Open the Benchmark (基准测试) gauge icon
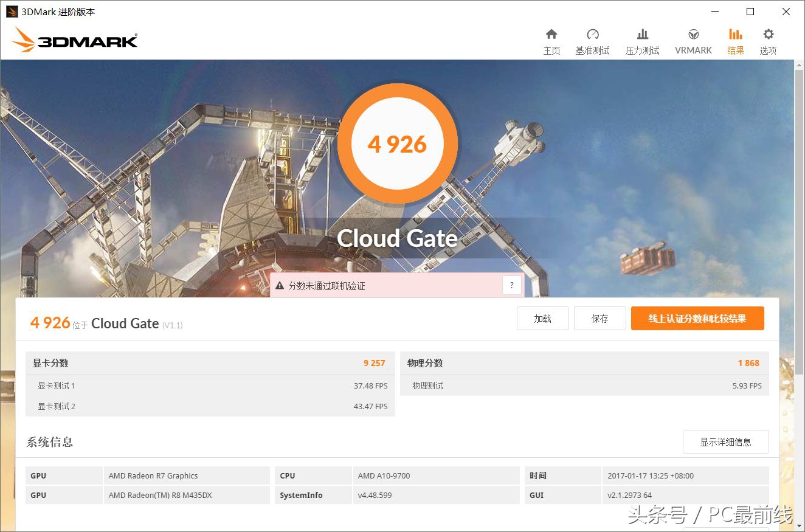 [592, 35]
